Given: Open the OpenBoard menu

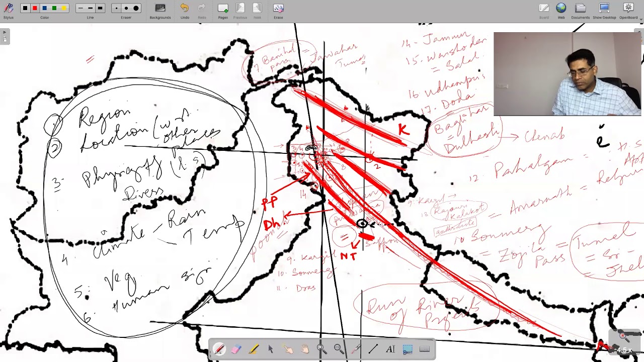Looking at the screenshot, I should click(x=628, y=10).
